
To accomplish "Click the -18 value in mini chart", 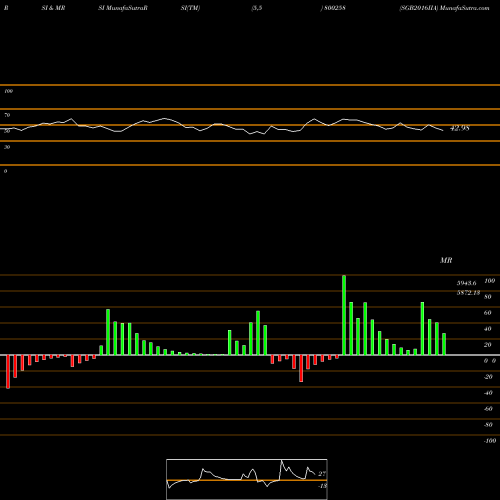I will [x=322, y=486].
